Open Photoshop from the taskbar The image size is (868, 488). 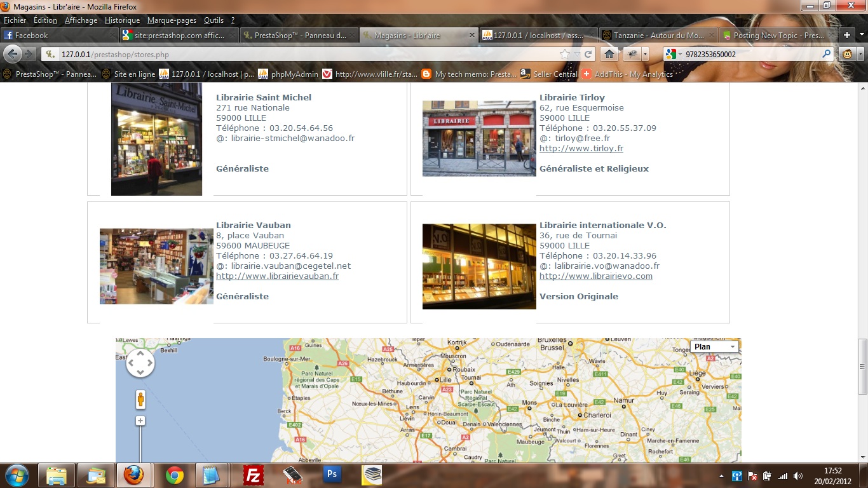[x=332, y=474]
